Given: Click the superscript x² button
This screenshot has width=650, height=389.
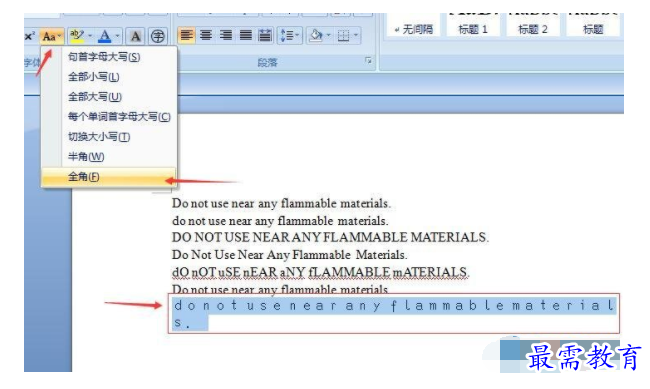Looking at the screenshot, I should pyautogui.click(x=29, y=36).
